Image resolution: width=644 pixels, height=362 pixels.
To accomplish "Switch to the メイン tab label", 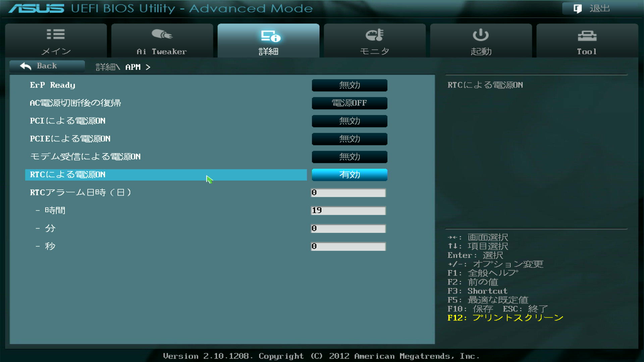I will click(x=56, y=51).
